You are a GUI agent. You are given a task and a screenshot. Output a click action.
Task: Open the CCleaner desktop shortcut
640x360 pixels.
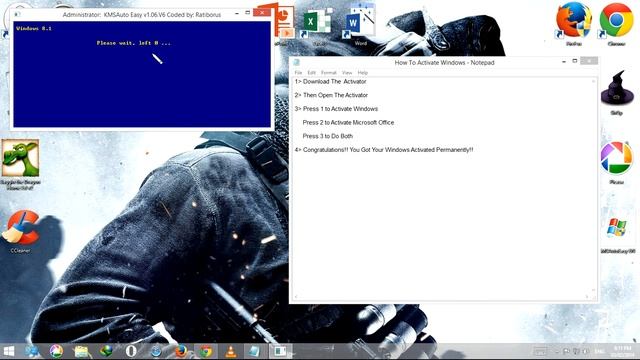[20, 231]
